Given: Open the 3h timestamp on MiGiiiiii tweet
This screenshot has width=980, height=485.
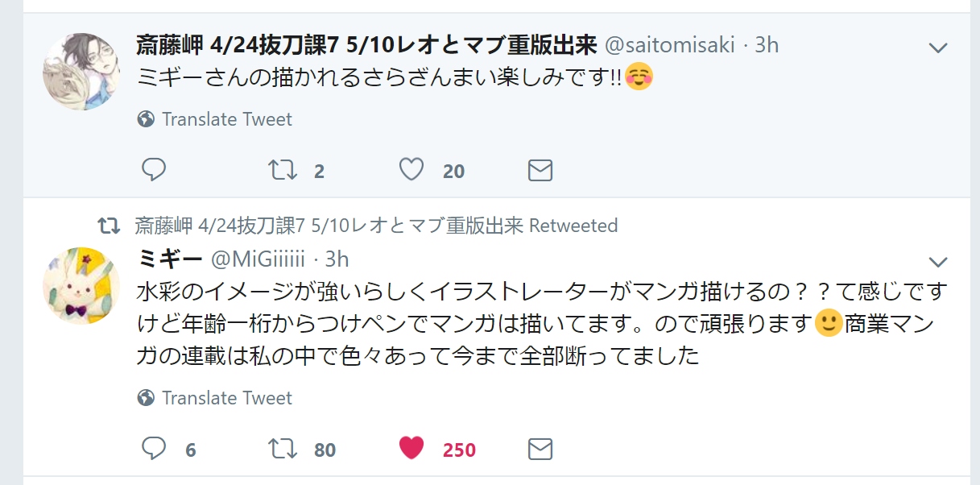Looking at the screenshot, I should pos(337,259).
